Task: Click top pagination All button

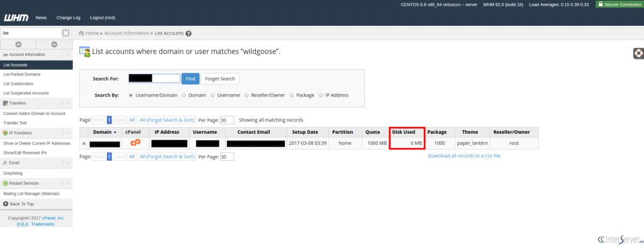Action: click(132, 120)
